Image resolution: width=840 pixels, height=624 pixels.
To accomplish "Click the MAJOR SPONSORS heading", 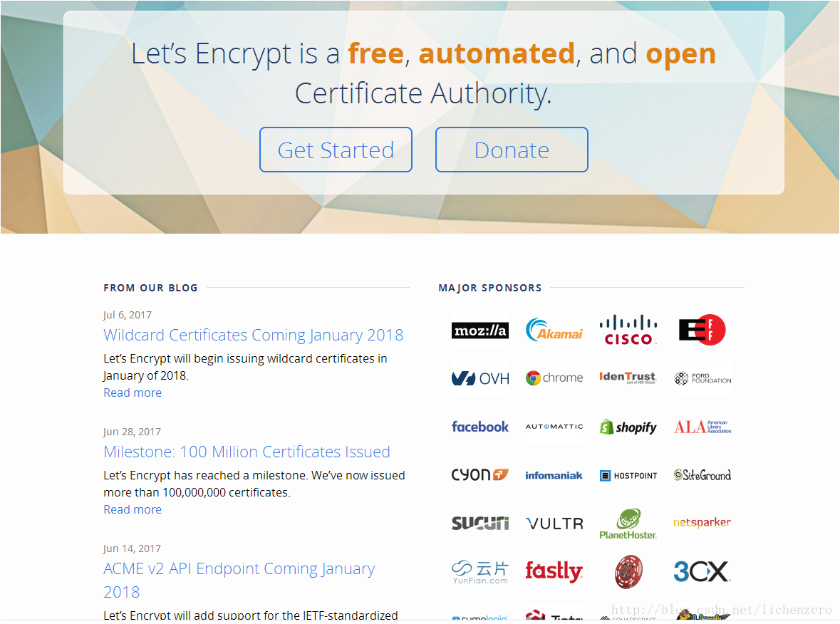I will pos(490,288).
